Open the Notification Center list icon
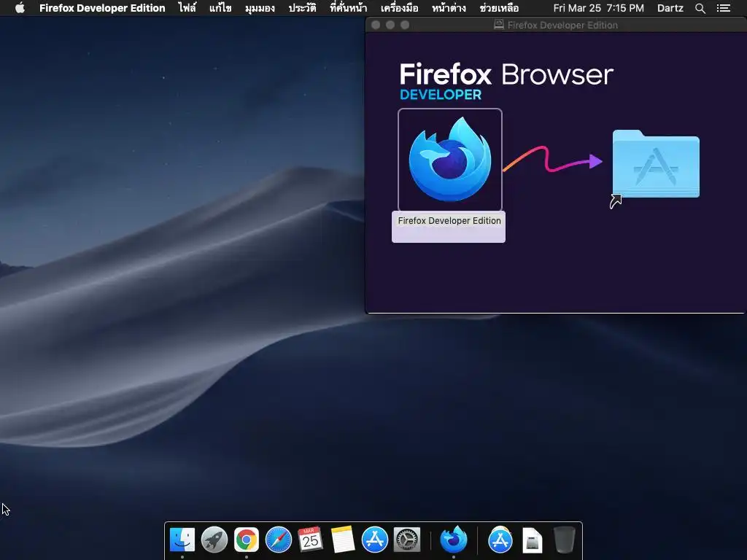 point(723,8)
